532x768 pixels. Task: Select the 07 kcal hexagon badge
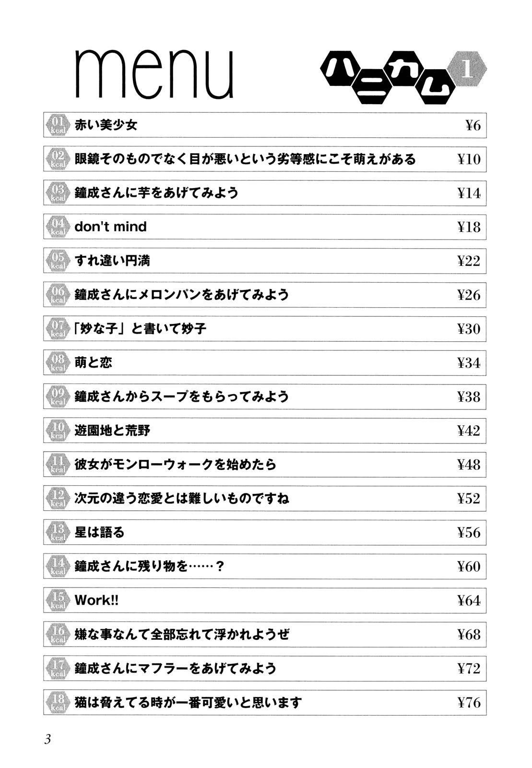[x=58, y=329]
